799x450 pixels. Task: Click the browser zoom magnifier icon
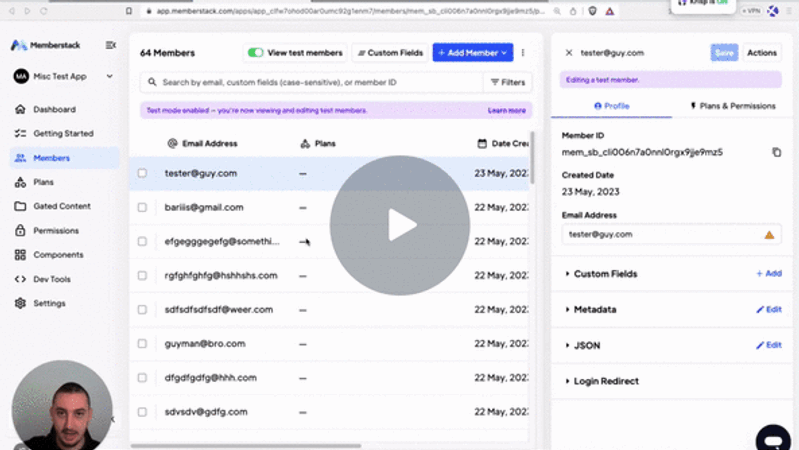coord(557,11)
